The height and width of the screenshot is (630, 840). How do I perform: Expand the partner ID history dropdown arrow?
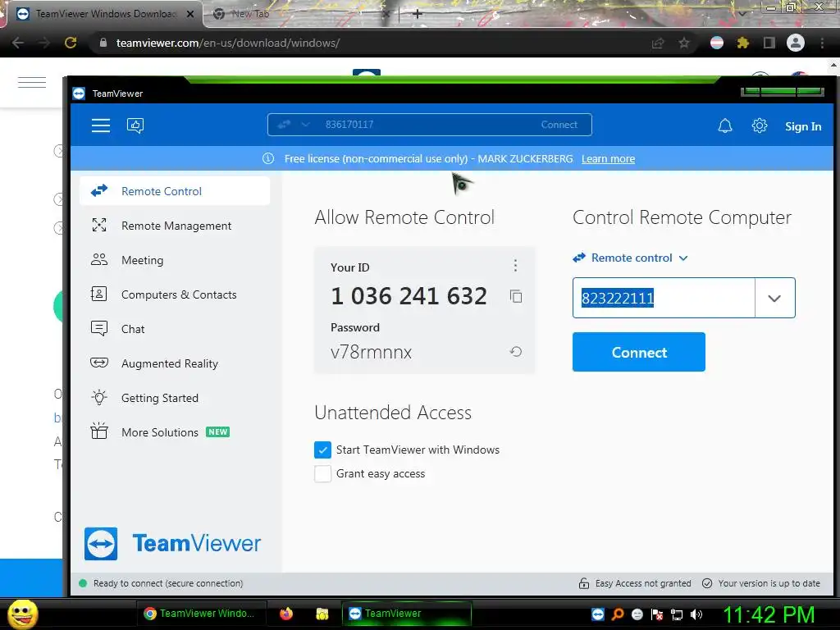pyautogui.click(x=774, y=298)
